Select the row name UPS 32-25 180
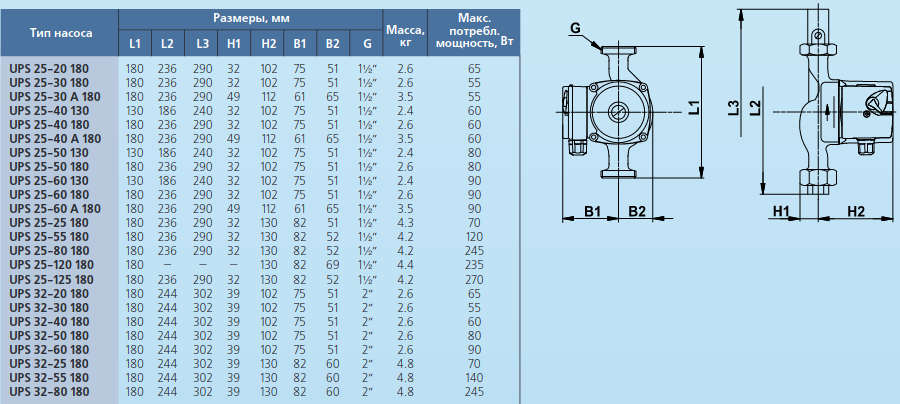 (49, 364)
